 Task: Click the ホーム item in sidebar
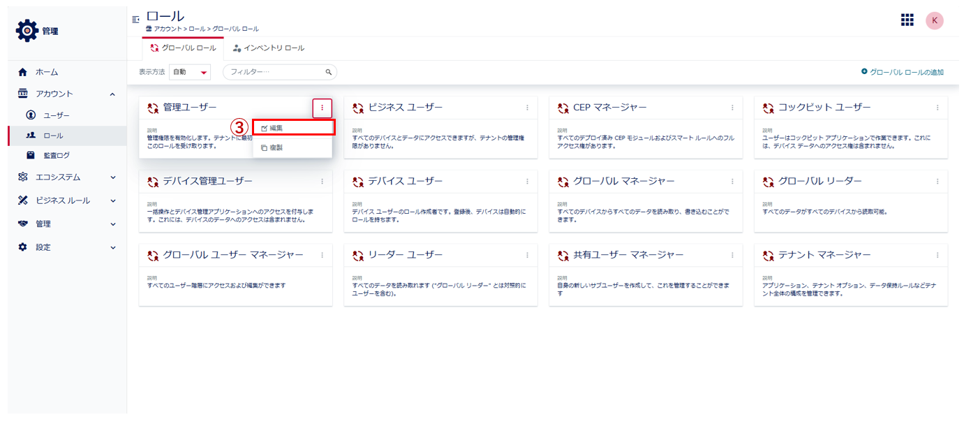pos(47,72)
